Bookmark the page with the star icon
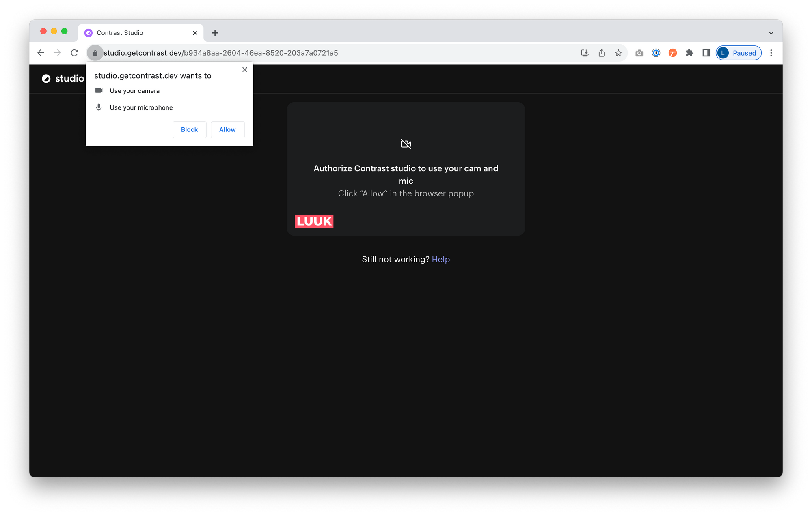This screenshot has width=812, height=516. [618, 53]
